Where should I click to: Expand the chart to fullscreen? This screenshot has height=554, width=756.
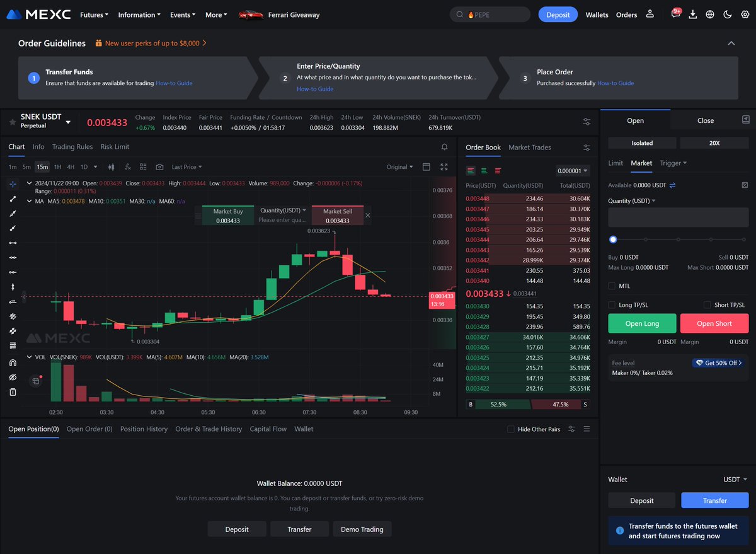pyautogui.click(x=444, y=167)
